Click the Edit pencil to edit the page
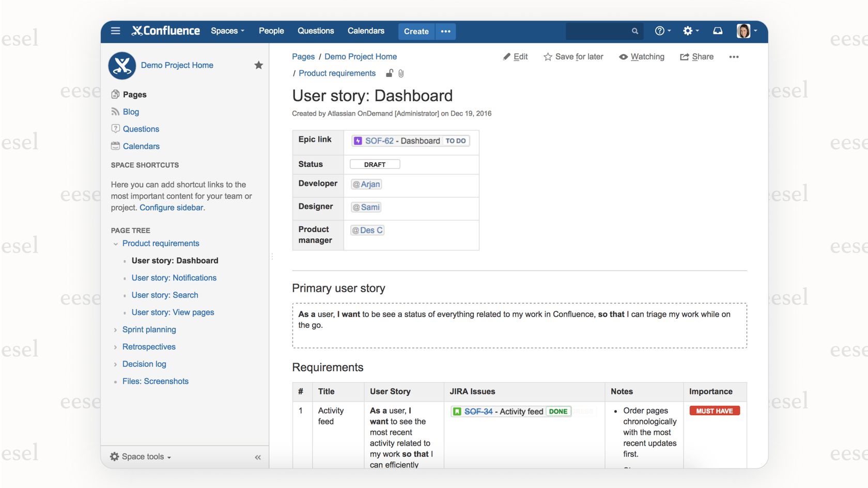The image size is (868, 488). tap(515, 57)
